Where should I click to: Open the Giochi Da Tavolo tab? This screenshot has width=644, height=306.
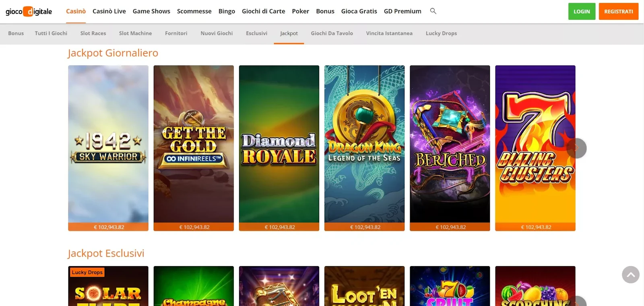[332, 33]
